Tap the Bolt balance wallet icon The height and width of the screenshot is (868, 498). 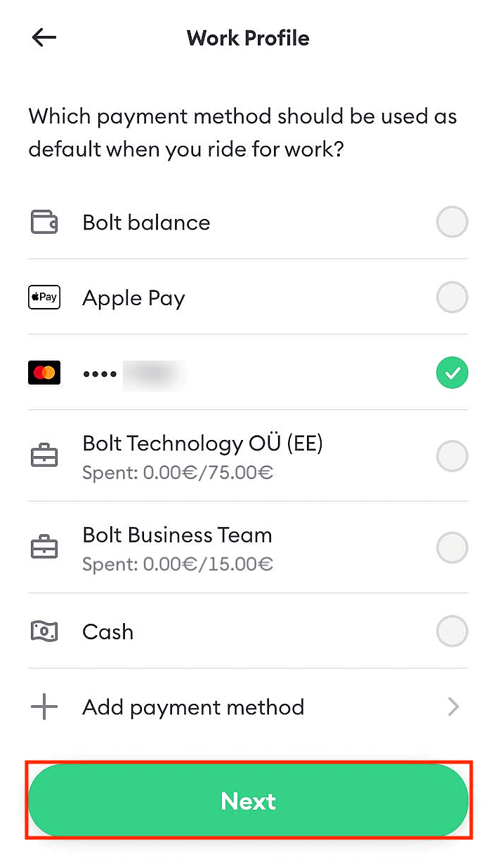pos(44,222)
